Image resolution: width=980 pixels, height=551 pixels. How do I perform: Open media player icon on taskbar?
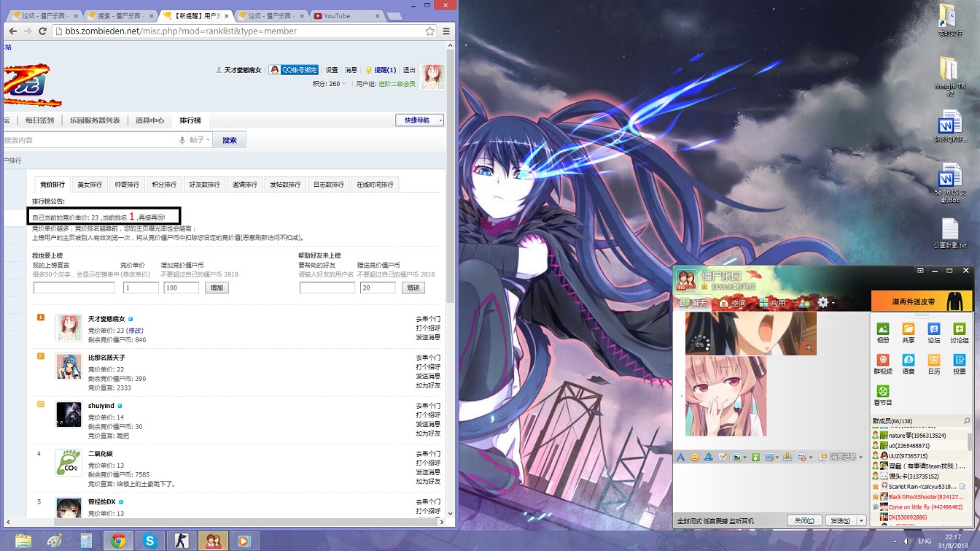(244, 541)
